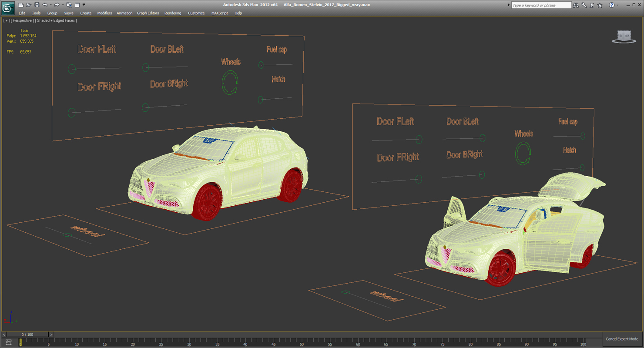Viewport: 644px width, 348px height.
Task: Click the 0 / 100 time slider handle
Action: [27, 335]
